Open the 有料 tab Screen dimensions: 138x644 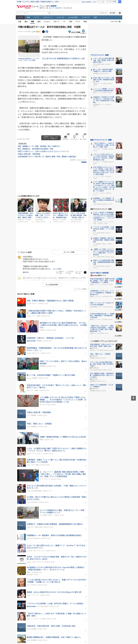pyautogui.click(x=95, y=17)
